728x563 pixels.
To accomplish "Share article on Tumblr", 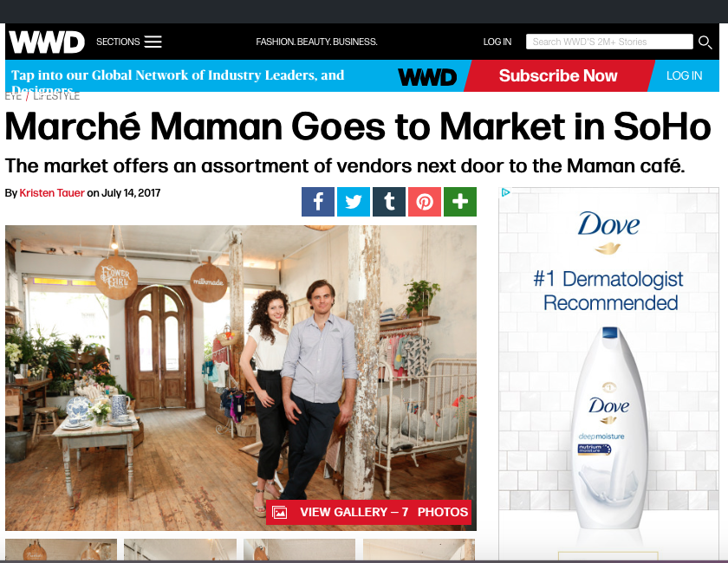I will point(389,202).
